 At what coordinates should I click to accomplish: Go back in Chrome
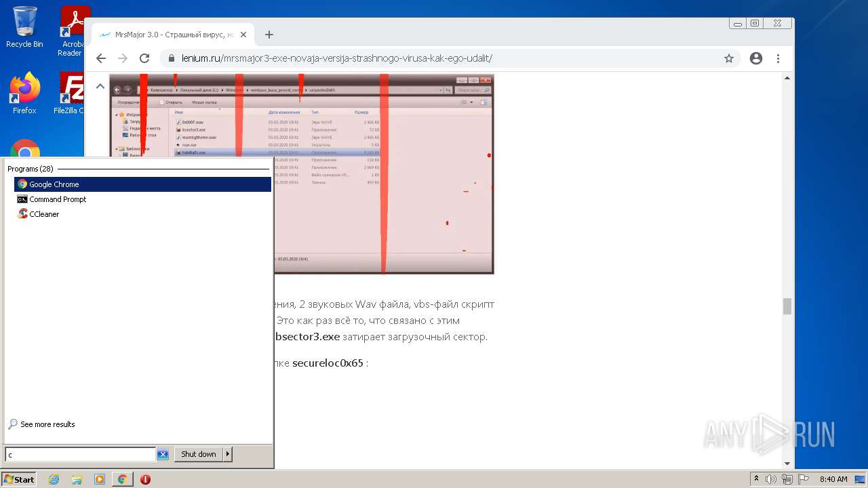coord(101,58)
